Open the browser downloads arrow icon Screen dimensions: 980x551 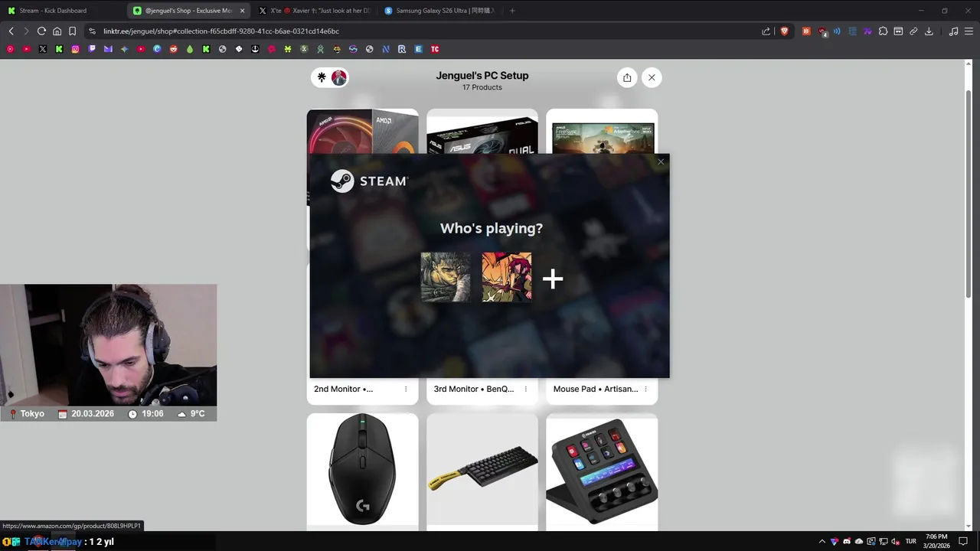pos(929,31)
